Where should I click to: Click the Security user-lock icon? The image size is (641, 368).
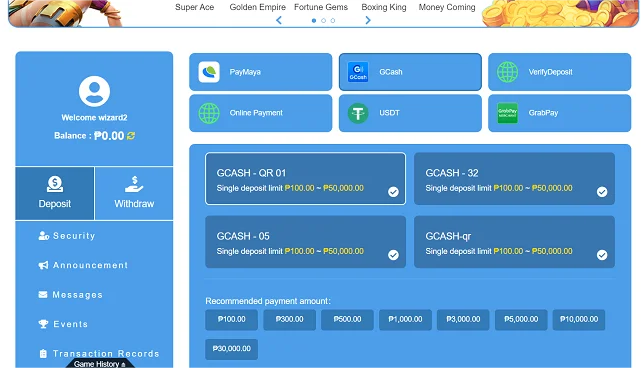point(43,236)
